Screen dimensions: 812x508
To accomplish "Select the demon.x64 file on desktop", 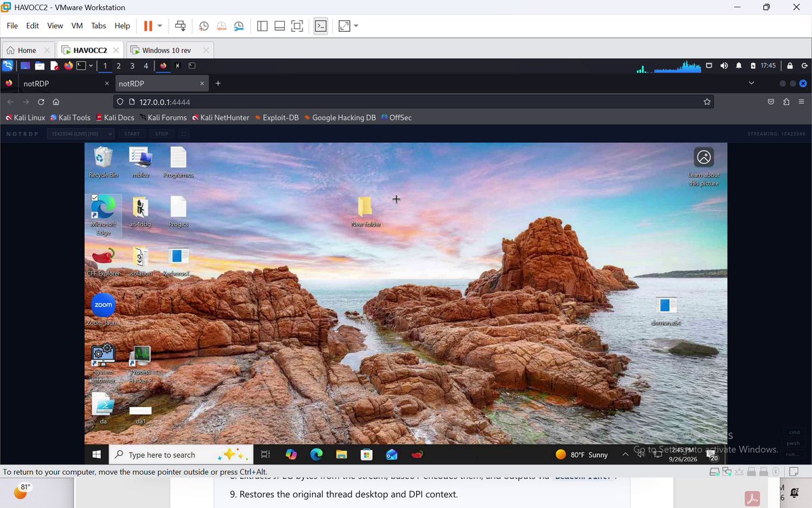I will [x=665, y=312].
